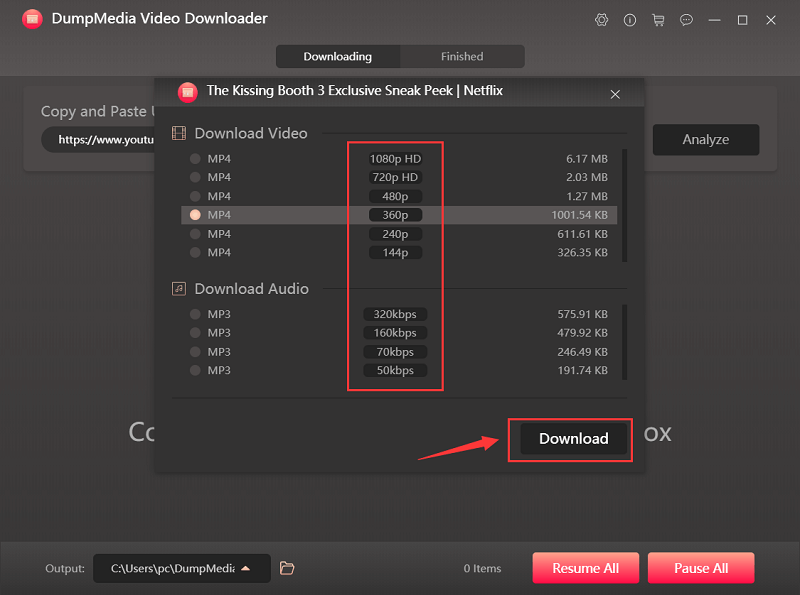Click the 1.27 MB file size

pos(587,196)
